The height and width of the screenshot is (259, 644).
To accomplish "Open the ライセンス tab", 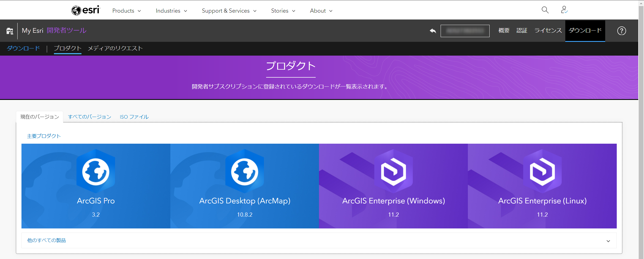I will pyautogui.click(x=548, y=31).
